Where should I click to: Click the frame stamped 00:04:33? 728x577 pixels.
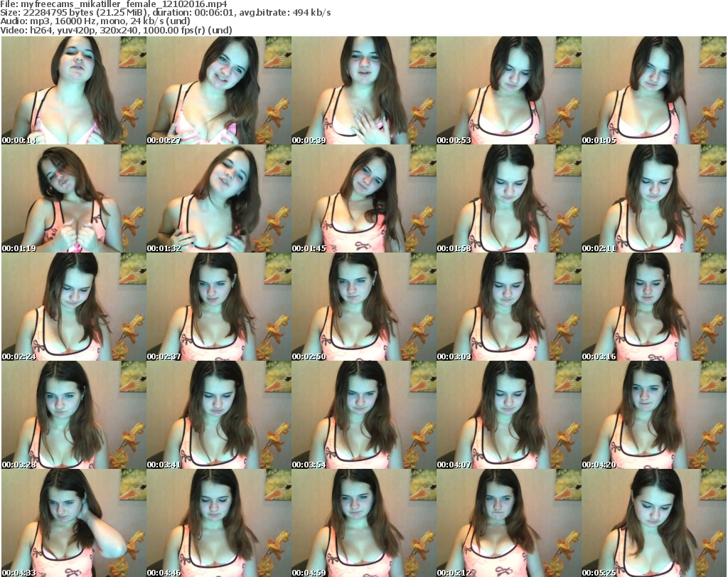pyautogui.click(x=74, y=523)
